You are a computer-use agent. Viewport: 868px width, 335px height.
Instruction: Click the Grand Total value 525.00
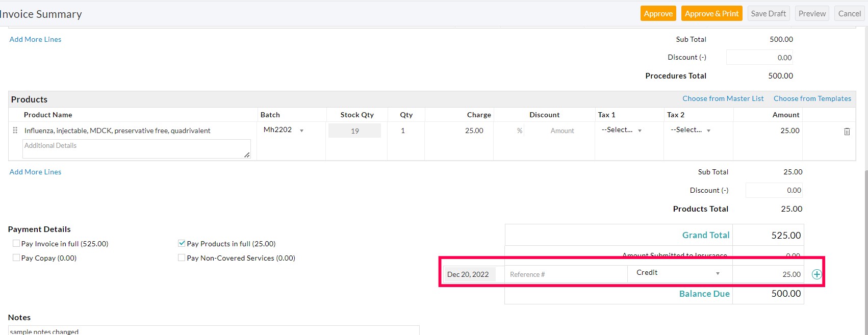point(786,235)
